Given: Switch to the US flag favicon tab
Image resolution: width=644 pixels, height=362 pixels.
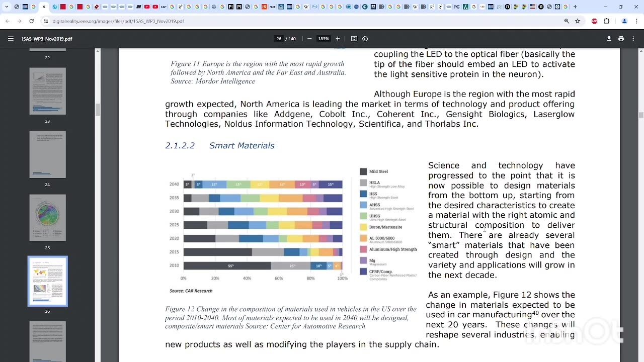Looking at the screenshot, I should click(x=532, y=7).
